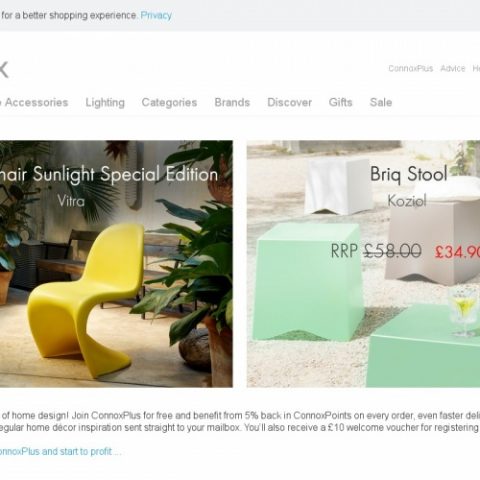Select Brands in the navigation bar

click(232, 102)
